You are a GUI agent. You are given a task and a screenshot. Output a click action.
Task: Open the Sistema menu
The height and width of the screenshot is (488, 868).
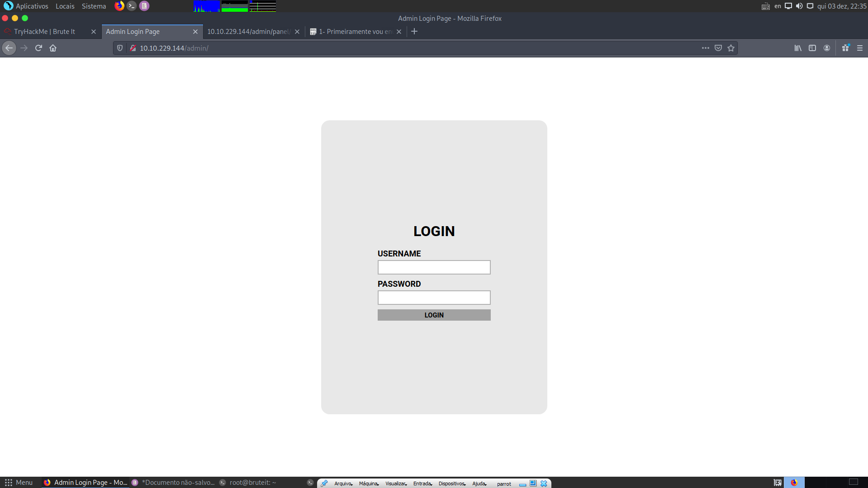94,6
